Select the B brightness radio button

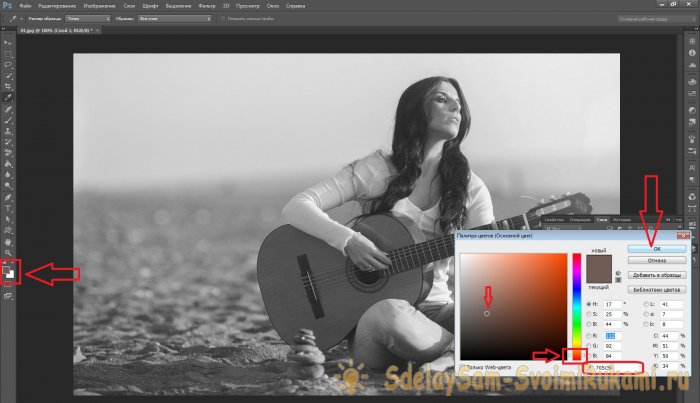coord(589,324)
